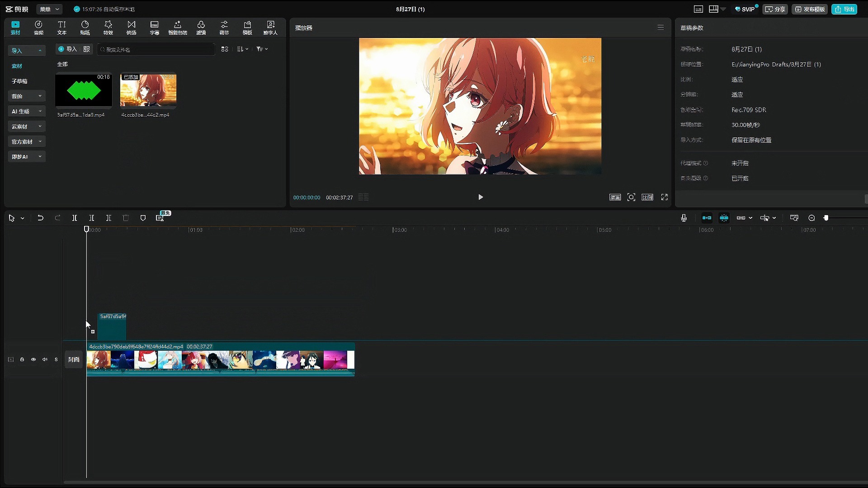The height and width of the screenshot is (488, 868).
Task: Click the timeline fit-to-view icon
Action: click(794, 218)
